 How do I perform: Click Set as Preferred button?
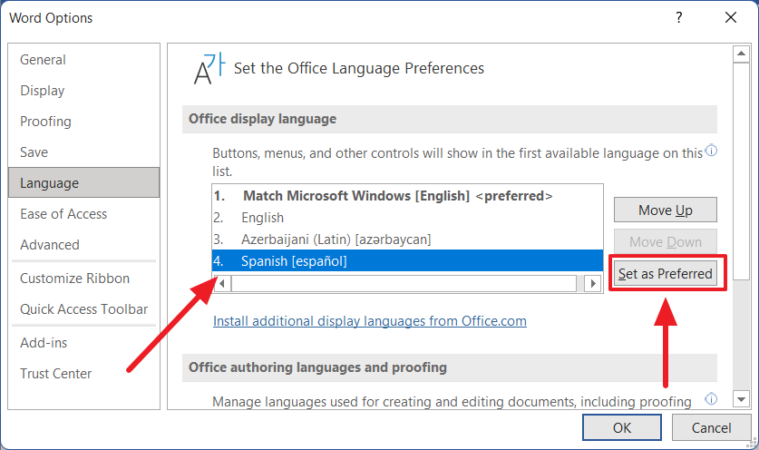665,274
